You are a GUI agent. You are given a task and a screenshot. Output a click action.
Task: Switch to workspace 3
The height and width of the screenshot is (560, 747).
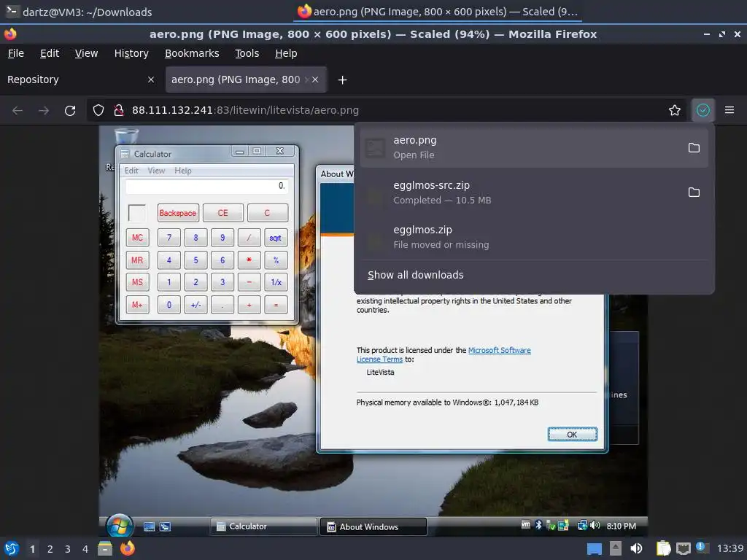[68, 549]
